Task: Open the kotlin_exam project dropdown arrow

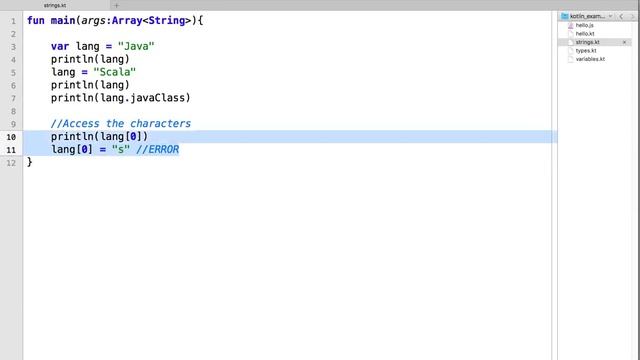Action: (611, 16)
